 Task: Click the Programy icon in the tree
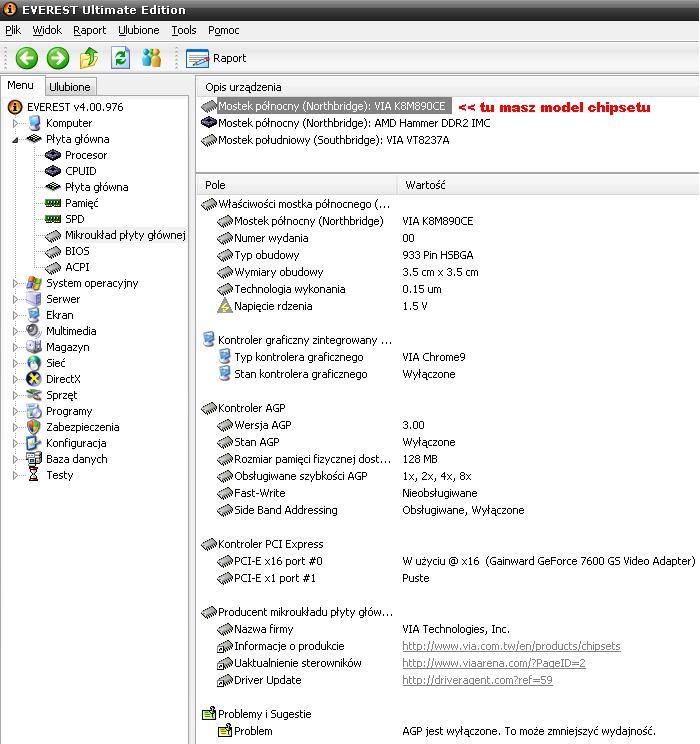(x=34, y=411)
